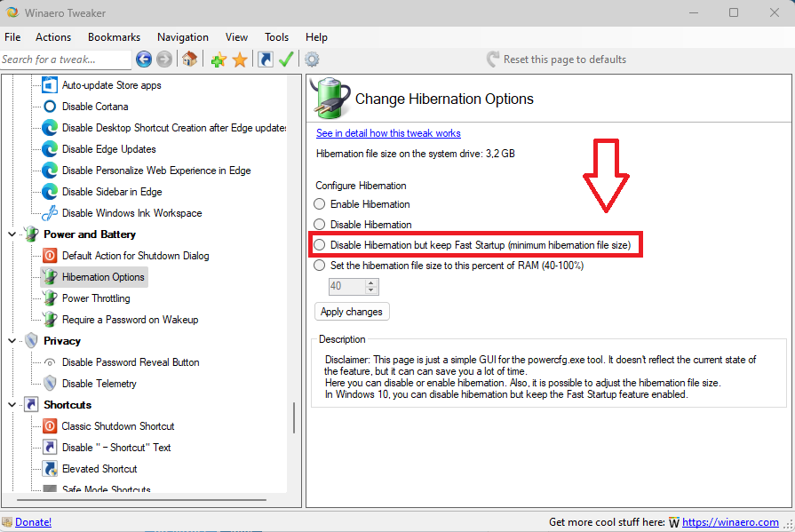
Task: Collapse the Privacy tree node
Action: [x=12, y=341]
